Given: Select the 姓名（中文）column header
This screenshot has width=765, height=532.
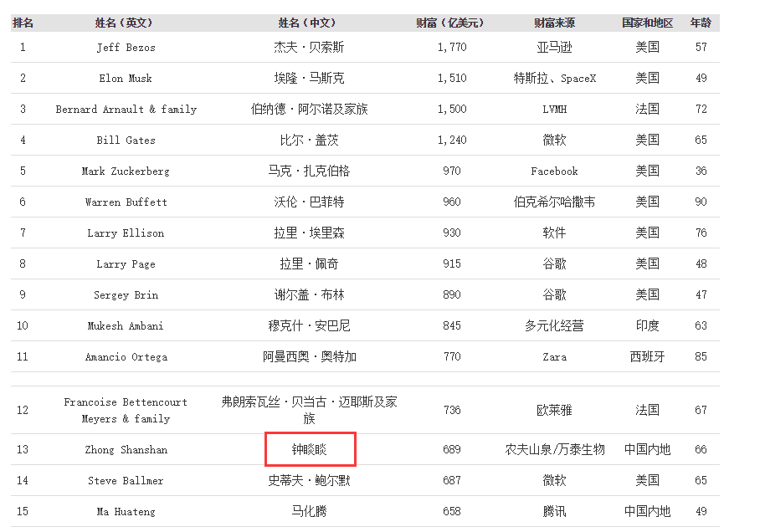Looking at the screenshot, I should click(x=309, y=23).
